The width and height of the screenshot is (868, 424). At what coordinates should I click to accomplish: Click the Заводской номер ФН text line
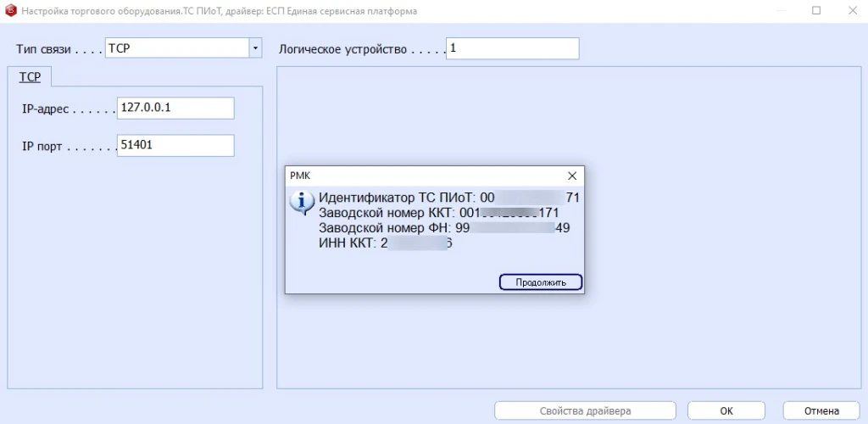[x=443, y=227]
